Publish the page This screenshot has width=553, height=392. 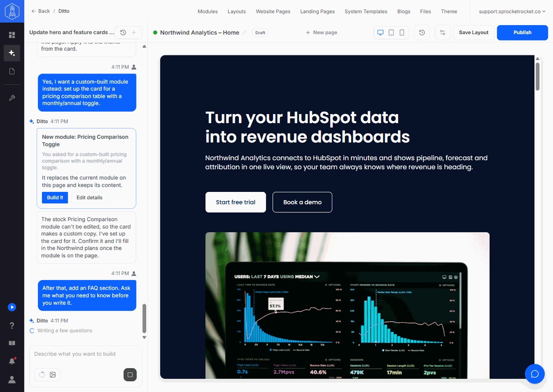click(522, 32)
